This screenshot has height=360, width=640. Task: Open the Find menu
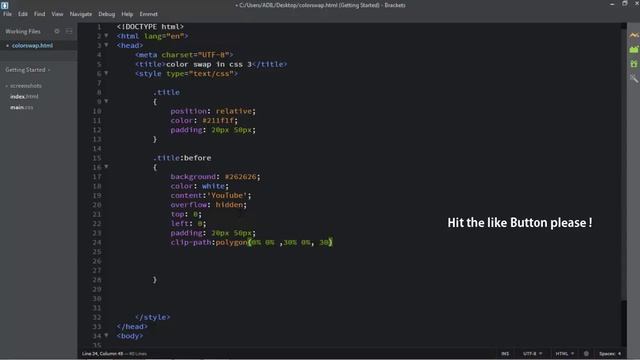click(39, 14)
